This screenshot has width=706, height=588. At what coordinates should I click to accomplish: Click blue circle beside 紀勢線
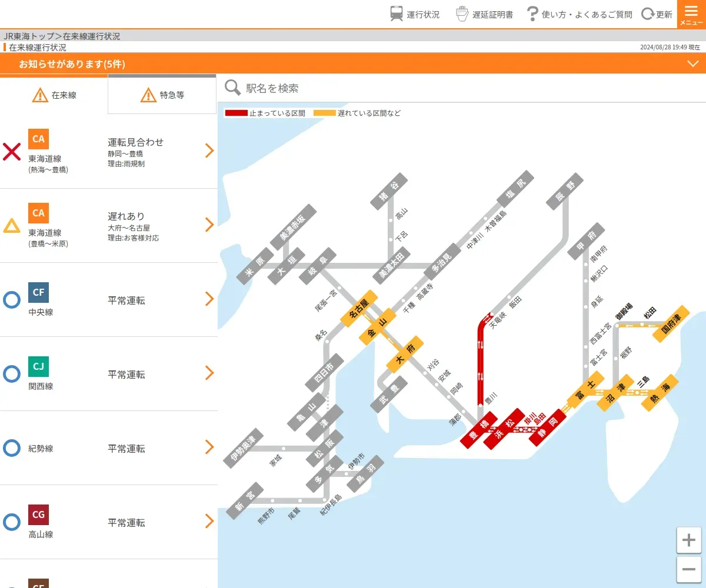(x=12, y=448)
